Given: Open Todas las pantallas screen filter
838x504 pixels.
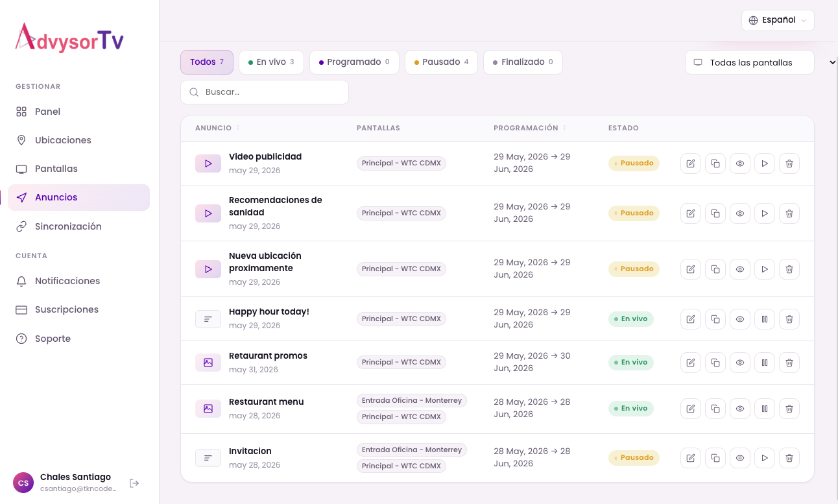Looking at the screenshot, I should (x=750, y=62).
